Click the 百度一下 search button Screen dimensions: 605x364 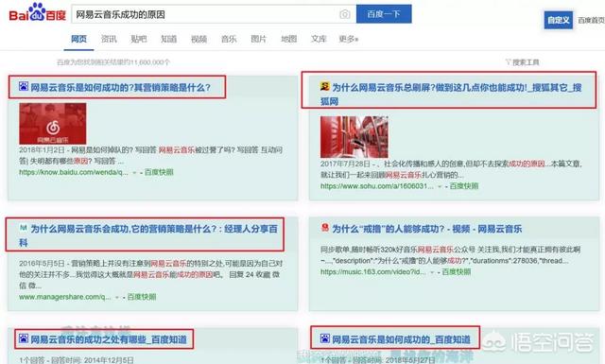pyautogui.click(x=384, y=14)
